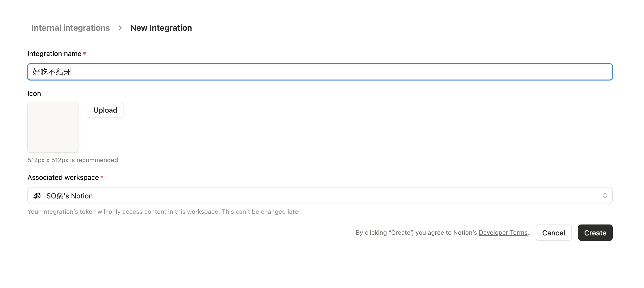Image resolution: width=644 pixels, height=288 pixels.
Task: Click the breadcrumb chevron separator icon
Action: point(120,28)
